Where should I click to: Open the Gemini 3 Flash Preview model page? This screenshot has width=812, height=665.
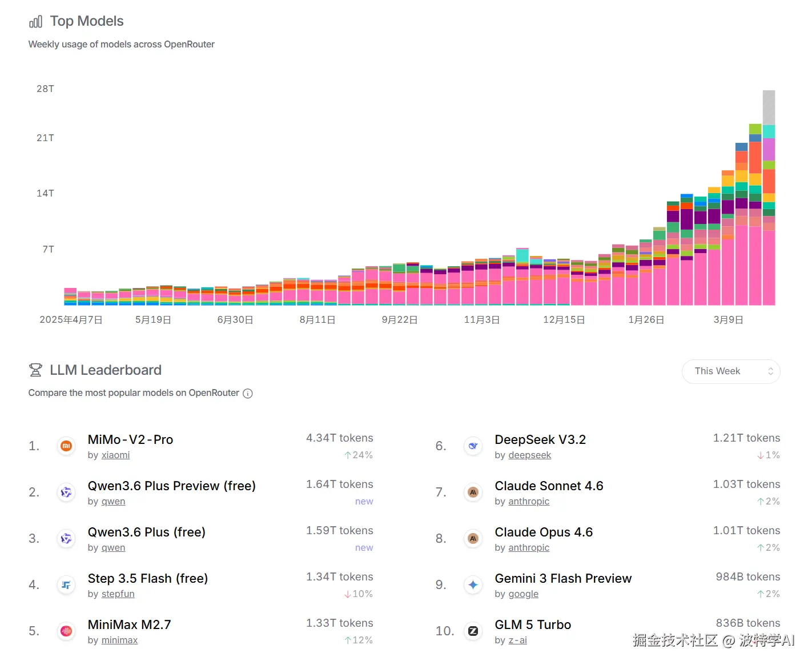click(563, 578)
